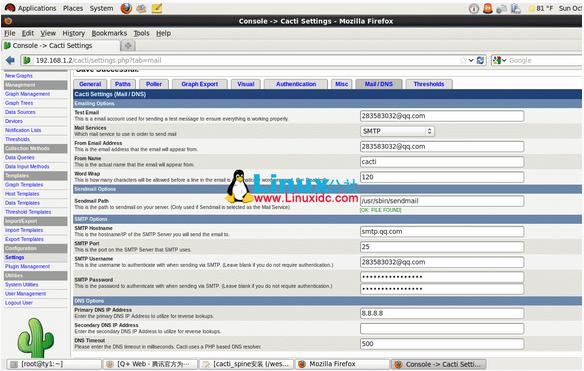584x371 pixels.
Task: Open Graph Trees in the sidebar
Action: click(x=19, y=103)
